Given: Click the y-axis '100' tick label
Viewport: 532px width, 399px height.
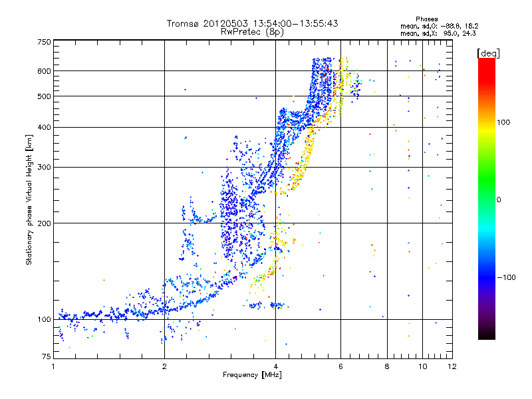Looking at the screenshot, I should click(x=45, y=319).
